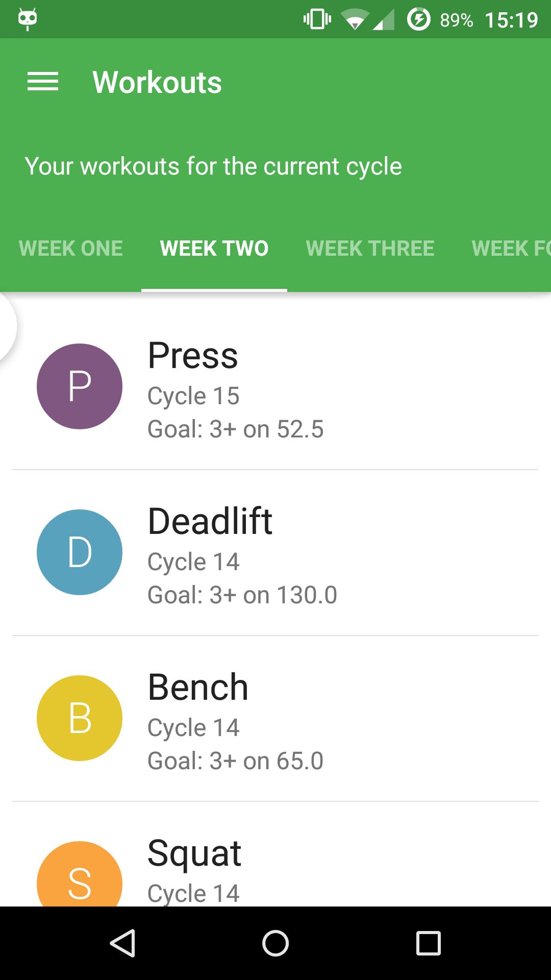Image resolution: width=551 pixels, height=980 pixels.
Task: Tap the blue Deadlift avatar icon
Action: coord(80,552)
